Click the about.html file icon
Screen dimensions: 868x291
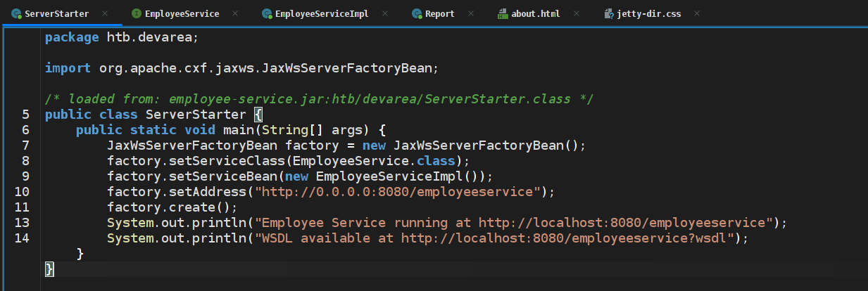(503, 13)
